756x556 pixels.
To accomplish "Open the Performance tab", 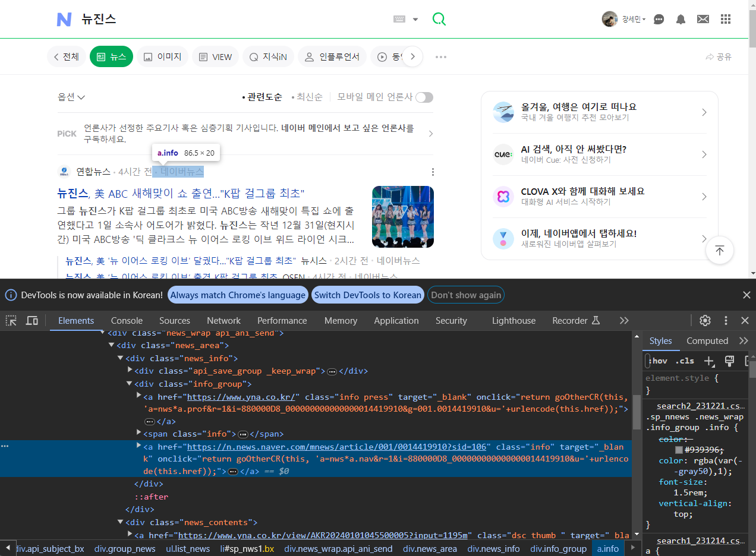I will coord(282,321).
